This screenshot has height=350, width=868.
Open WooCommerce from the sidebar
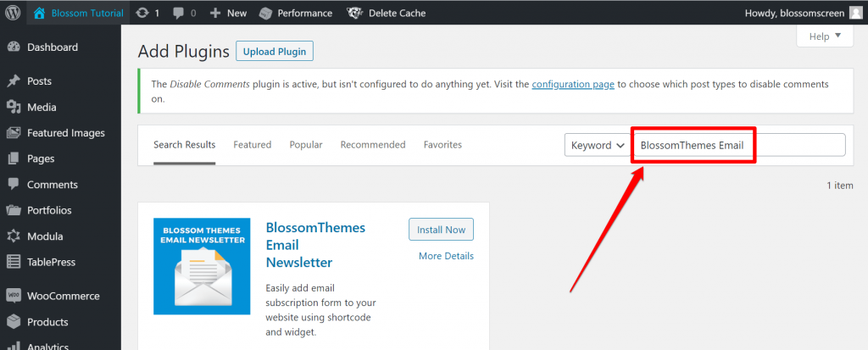pyautogui.click(x=63, y=296)
